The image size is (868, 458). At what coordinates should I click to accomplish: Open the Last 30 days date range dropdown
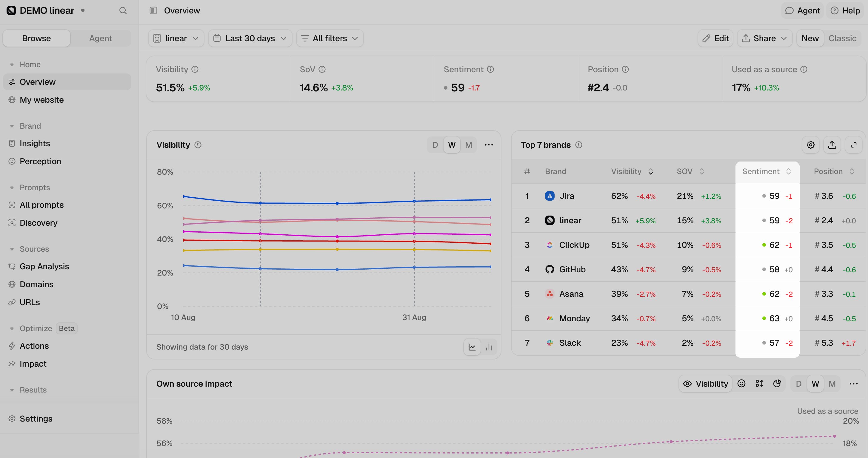pos(250,39)
